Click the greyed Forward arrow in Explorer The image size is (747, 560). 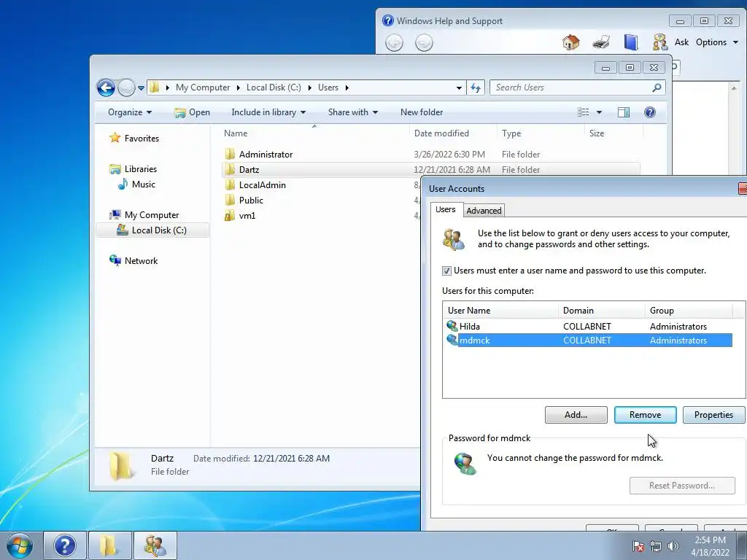(x=126, y=87)
